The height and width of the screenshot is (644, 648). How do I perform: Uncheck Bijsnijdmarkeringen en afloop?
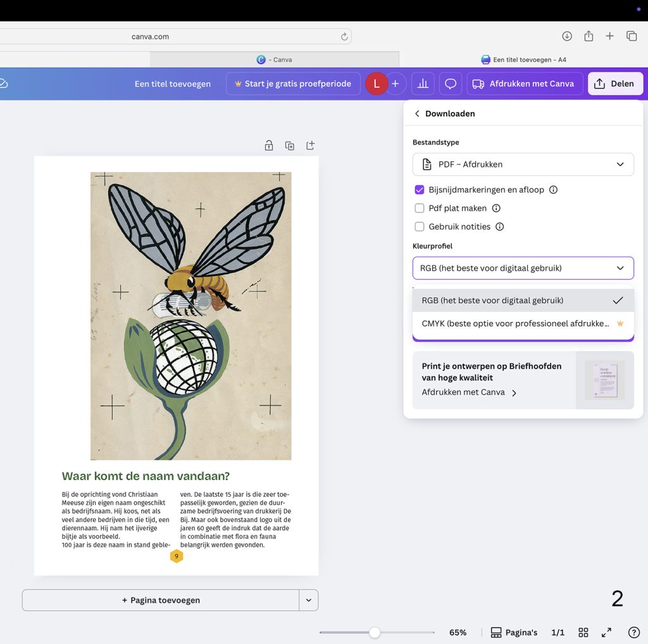419,189
